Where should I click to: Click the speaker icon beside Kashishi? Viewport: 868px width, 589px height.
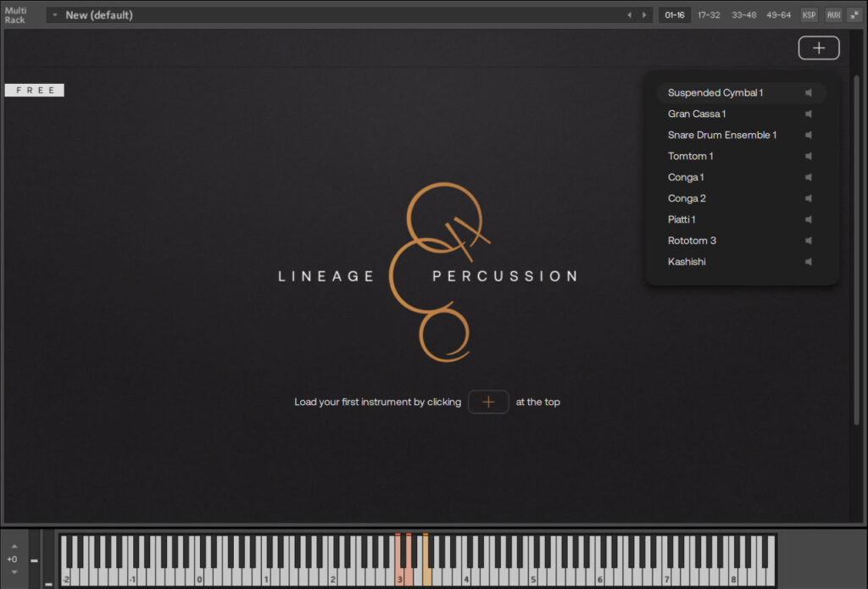pos(809,262)
